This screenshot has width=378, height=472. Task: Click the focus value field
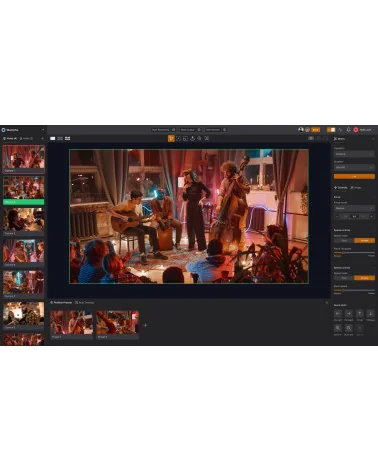pyautogui.click(x=354, y=216)
